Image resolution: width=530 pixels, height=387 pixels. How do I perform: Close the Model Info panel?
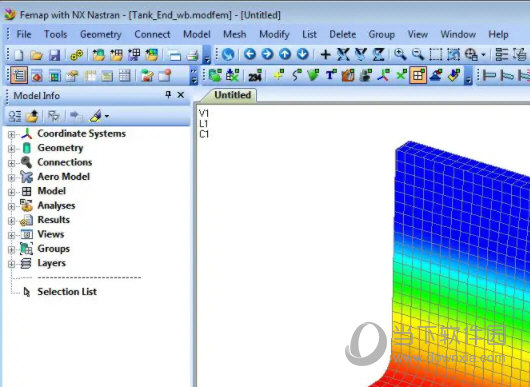pos(181,95)
